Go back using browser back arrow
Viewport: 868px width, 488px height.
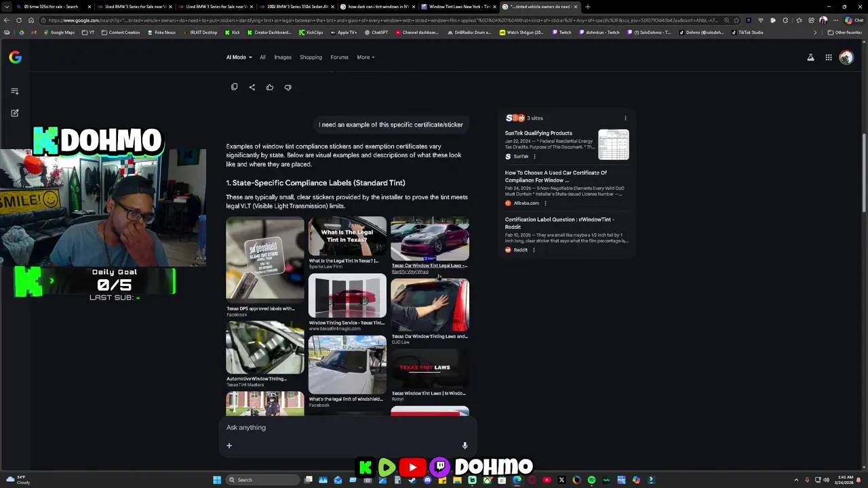click(x=6, y=20)
